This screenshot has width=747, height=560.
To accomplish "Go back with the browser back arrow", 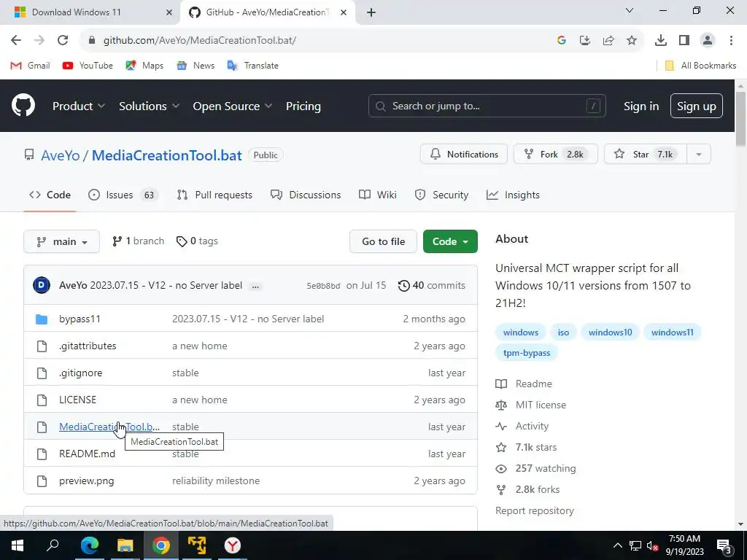I will click(x=16, y=41).
